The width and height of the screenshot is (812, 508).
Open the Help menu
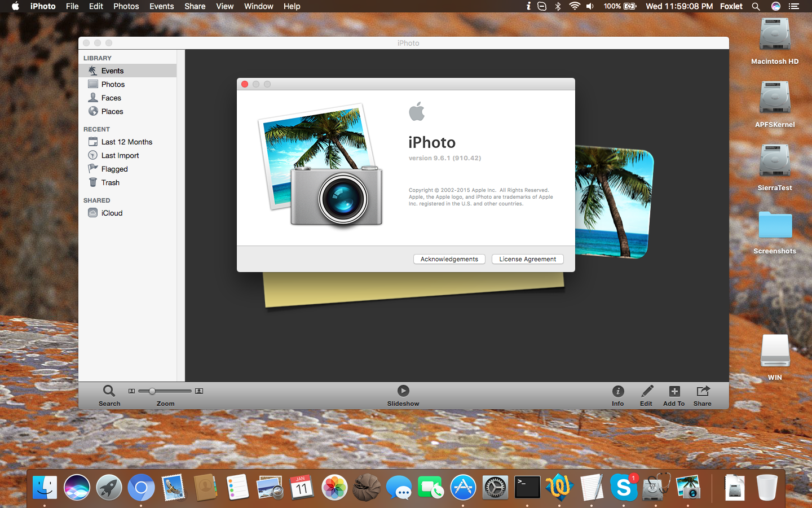tap(292, 6)
